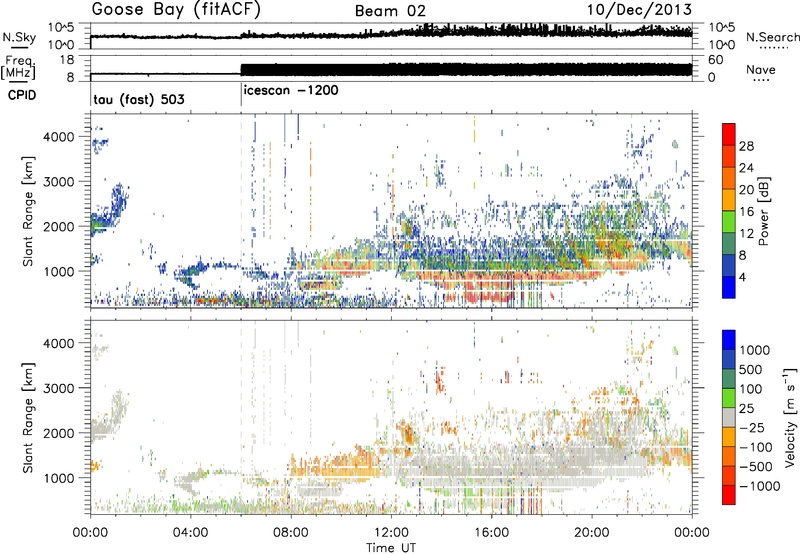
Task: Click the 'Time UT' axis title
Action: pyautogui.click(x=391, y=548)
